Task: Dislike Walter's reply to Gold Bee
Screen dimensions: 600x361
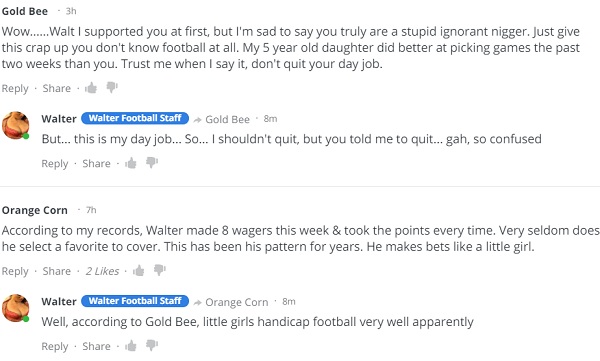Action: tap(152, 163)
